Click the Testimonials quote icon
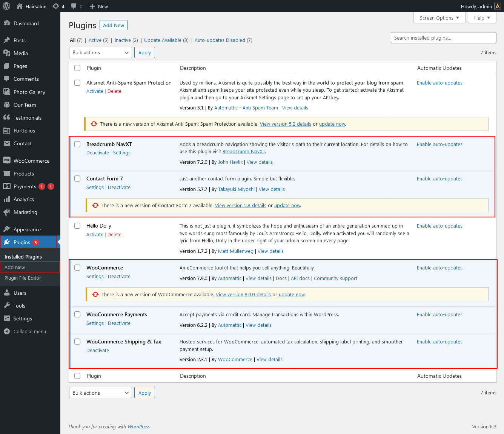Screen dimensions: 504x434 point(7,118)
